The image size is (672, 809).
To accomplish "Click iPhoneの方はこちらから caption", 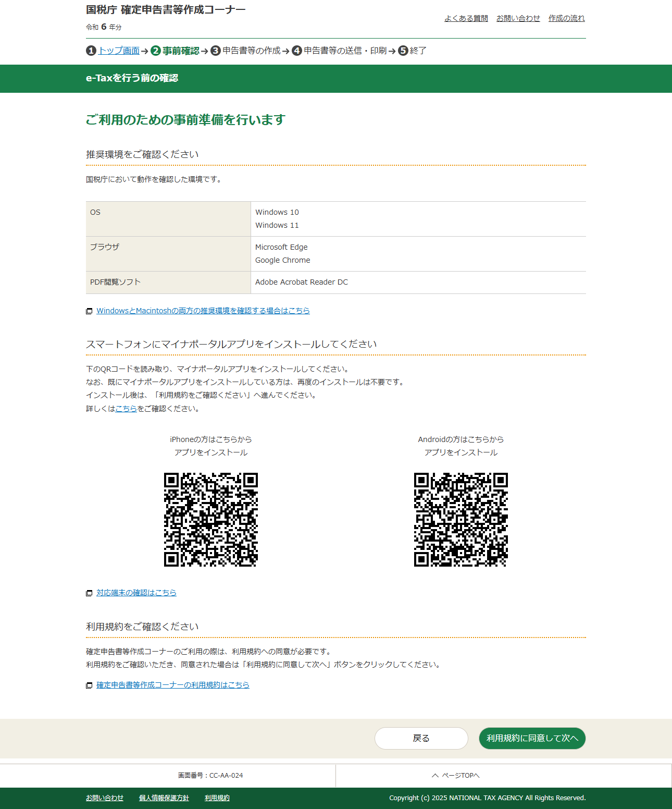I will point(211,439).
